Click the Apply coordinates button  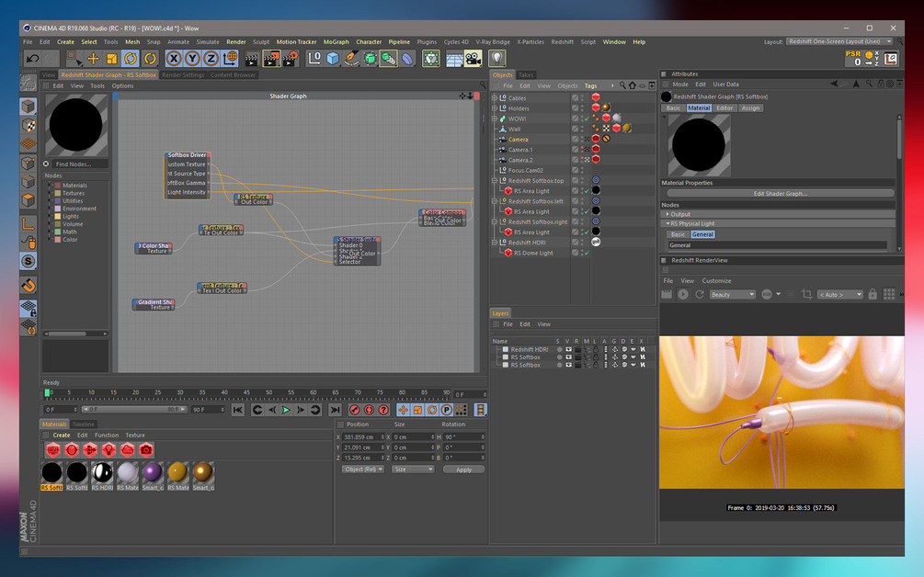(x=463, y=470)
